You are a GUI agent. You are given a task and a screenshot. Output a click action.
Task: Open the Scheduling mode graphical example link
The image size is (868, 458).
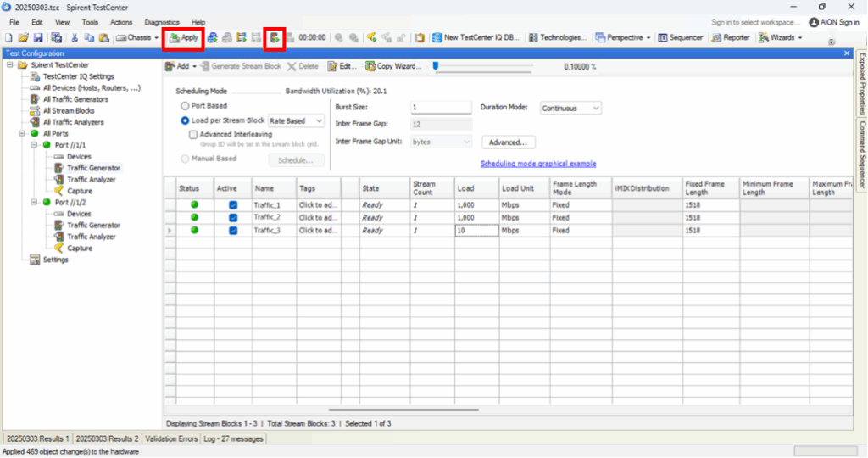(x=538, y=164)
